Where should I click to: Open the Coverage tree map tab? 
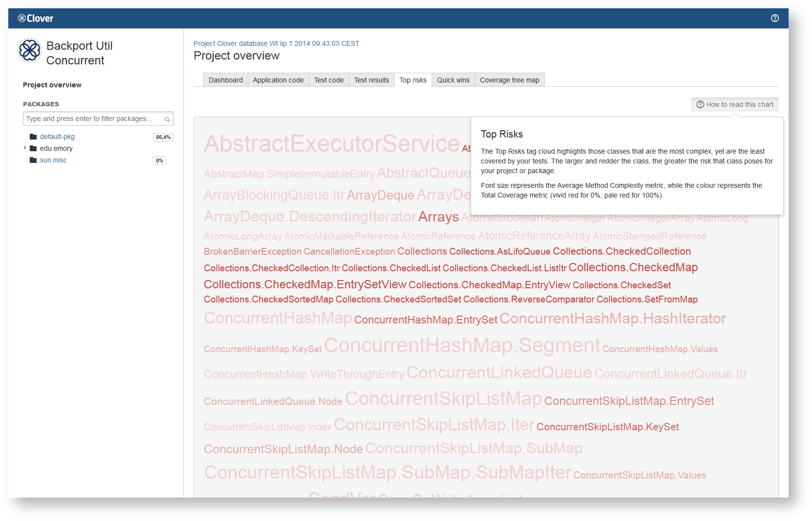[510, 80]
